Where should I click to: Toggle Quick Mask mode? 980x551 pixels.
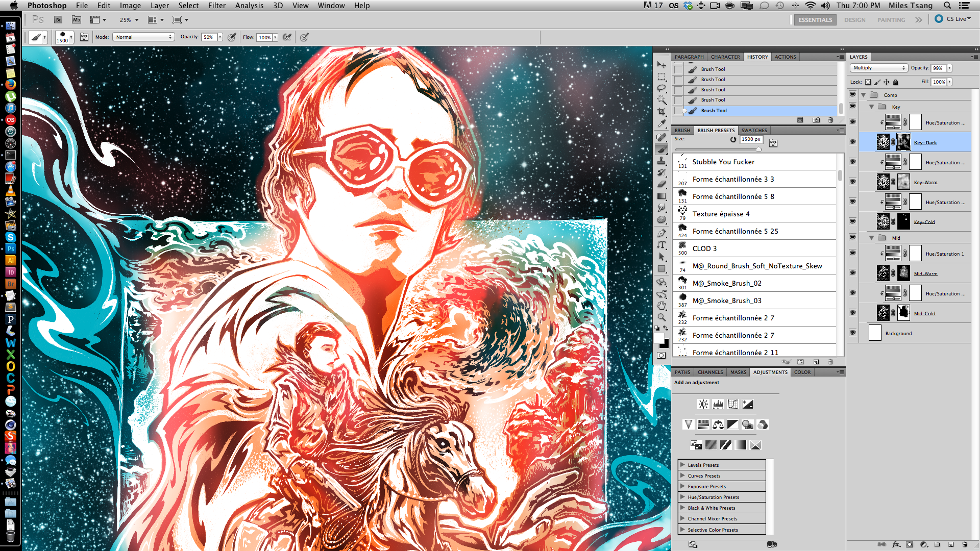pyautogui.click(x=661, y=356)
